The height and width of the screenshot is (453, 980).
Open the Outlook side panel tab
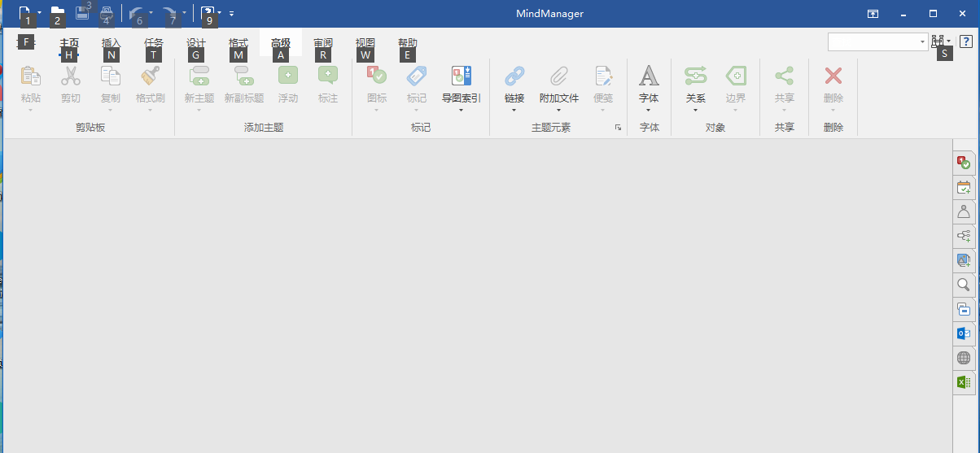964,333
